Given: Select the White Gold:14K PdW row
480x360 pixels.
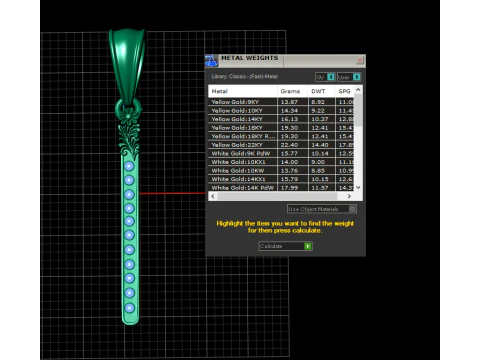Looking at the screenshot, I should tap(281, 187).
